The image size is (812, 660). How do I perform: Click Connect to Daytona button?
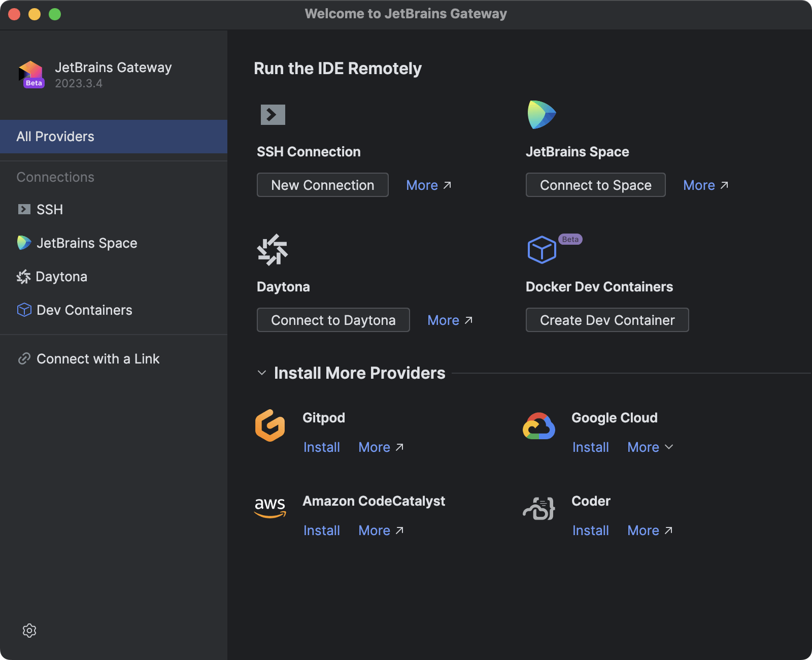[333, 320]
